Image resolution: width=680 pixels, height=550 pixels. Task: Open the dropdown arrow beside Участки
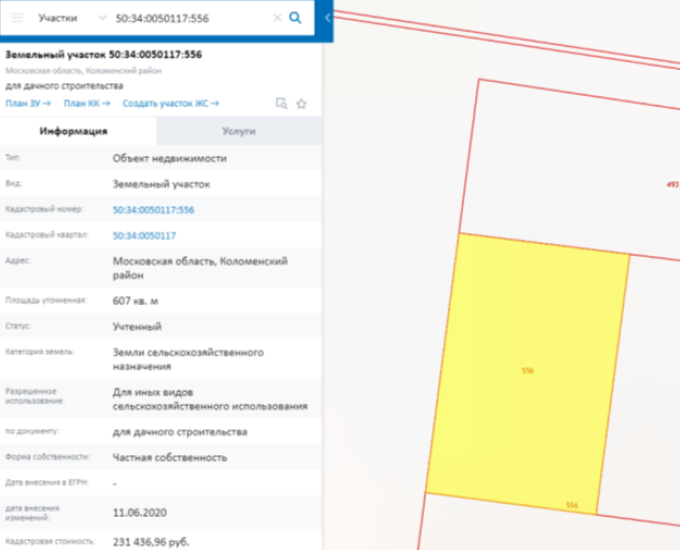click(x=103, y=18)
